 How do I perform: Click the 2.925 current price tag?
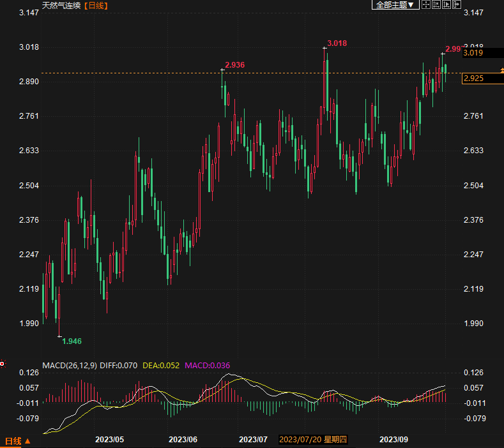point(473,78)
